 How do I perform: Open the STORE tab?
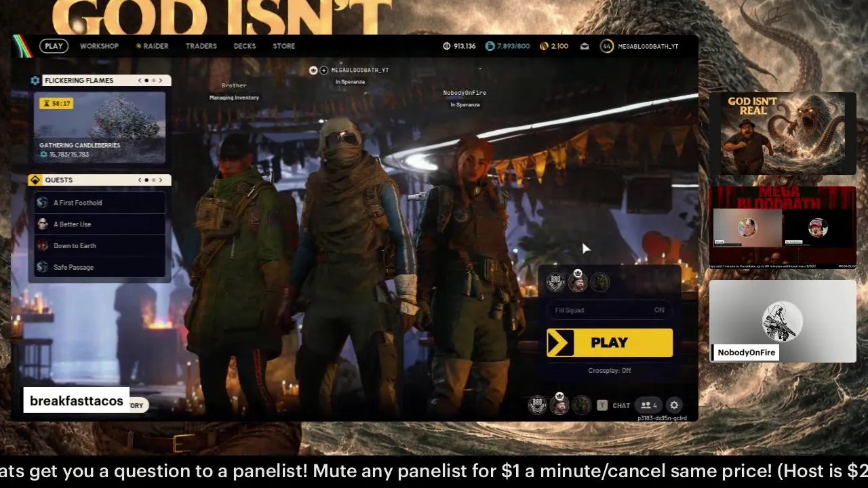point(283,46)
